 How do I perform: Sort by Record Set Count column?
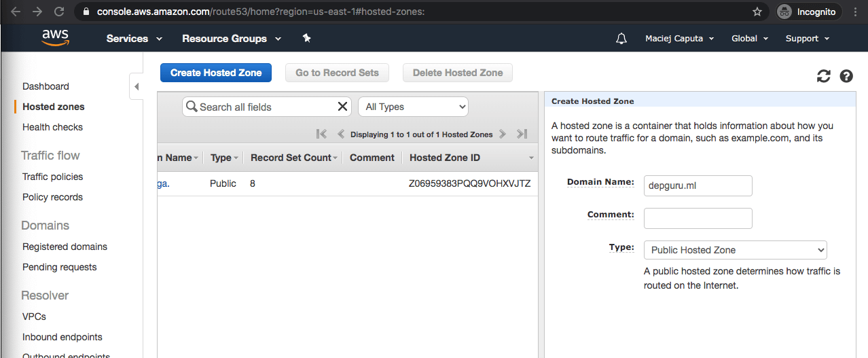[x=291, y=158]
